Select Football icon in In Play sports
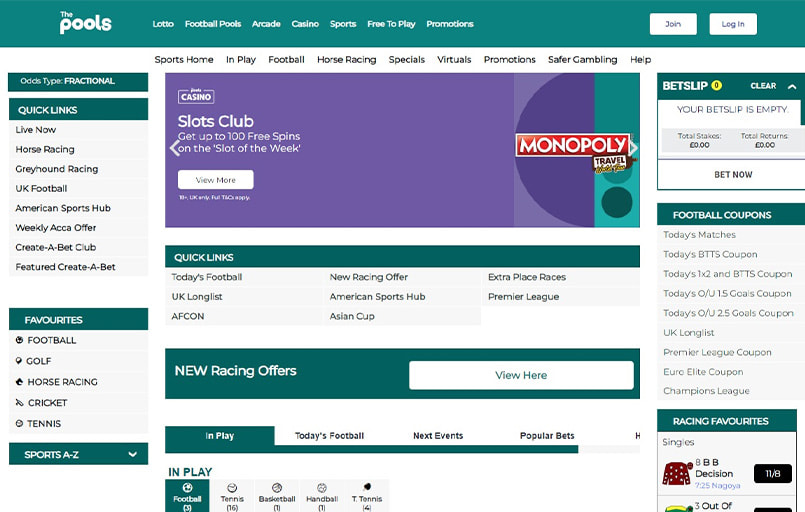 click(187, 496)
